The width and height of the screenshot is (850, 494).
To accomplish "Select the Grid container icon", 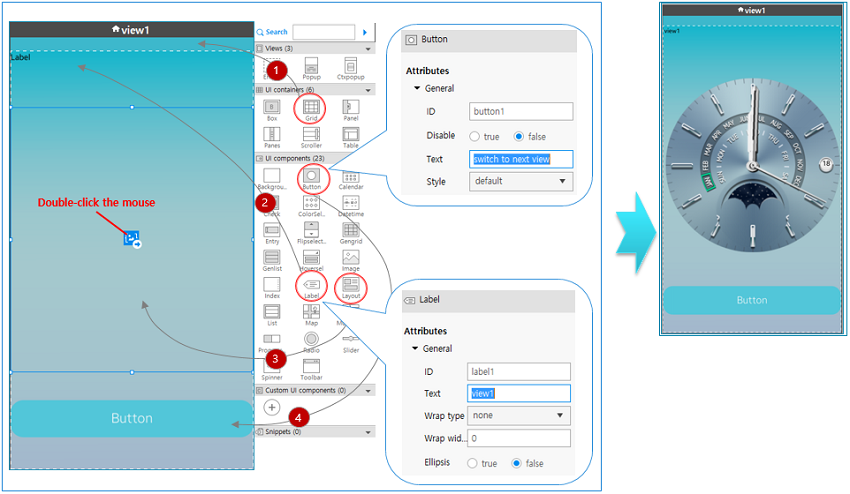I will [311, 108].
